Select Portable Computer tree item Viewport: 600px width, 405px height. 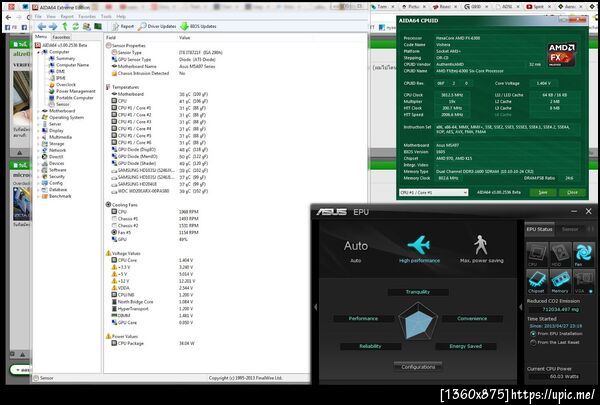pyautogui.click(x=75, y=98)
